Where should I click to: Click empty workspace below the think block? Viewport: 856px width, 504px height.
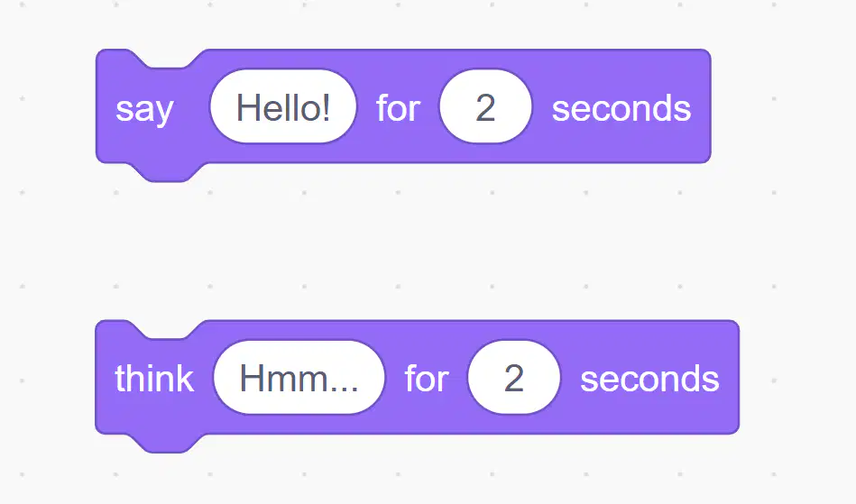[415, 480]
